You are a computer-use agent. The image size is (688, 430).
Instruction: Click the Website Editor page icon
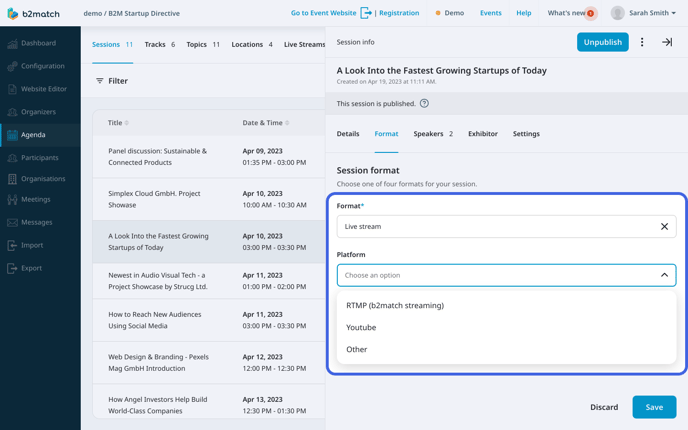coord(12,89)
